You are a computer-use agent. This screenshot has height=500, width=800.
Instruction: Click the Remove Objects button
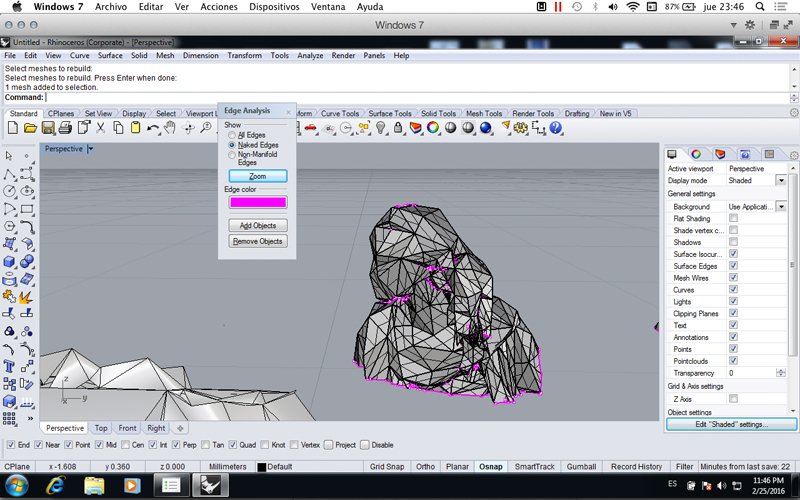(258, 241)
